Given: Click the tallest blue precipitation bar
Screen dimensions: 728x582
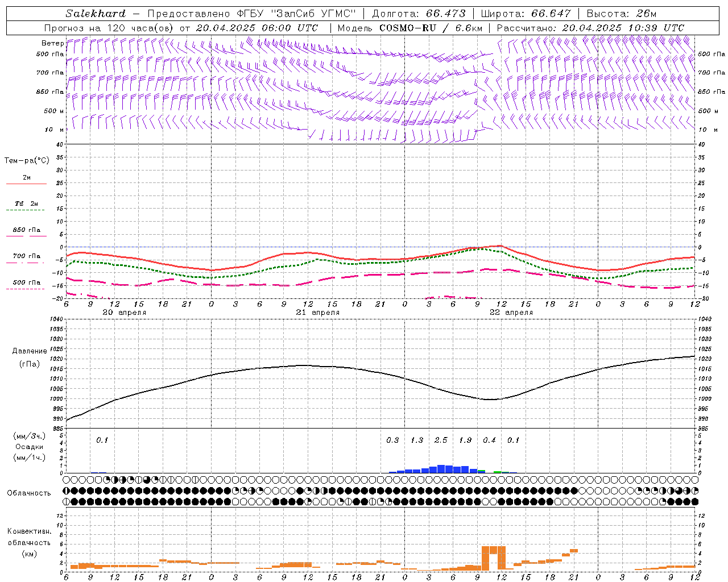Looking at the screenshot, I should pyautogui.click(x=441, y=469).
